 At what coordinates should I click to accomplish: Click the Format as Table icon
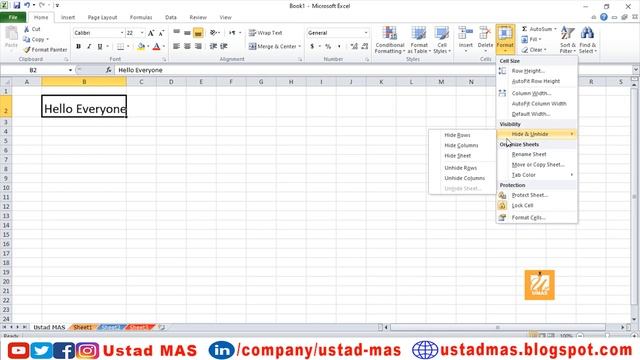419,33
